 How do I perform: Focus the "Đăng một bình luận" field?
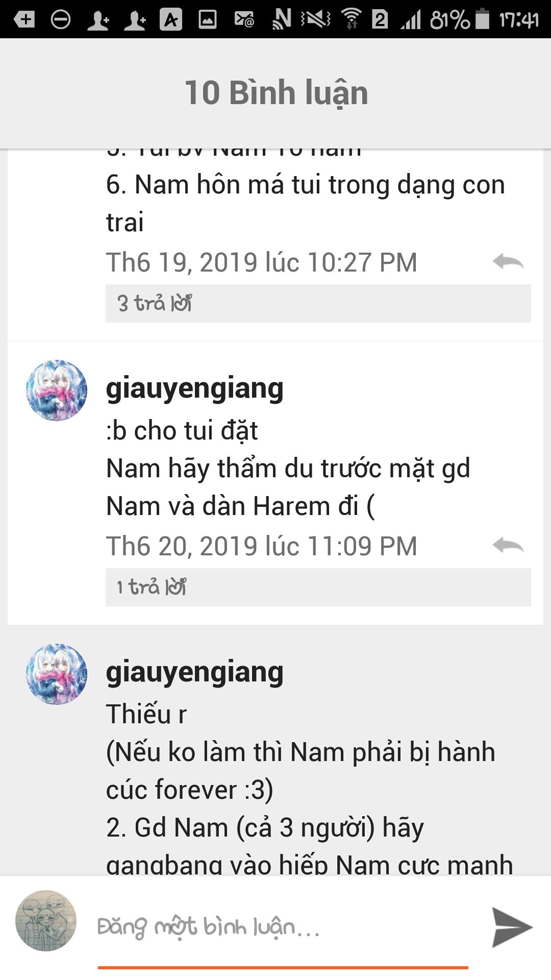coord(283,927)
